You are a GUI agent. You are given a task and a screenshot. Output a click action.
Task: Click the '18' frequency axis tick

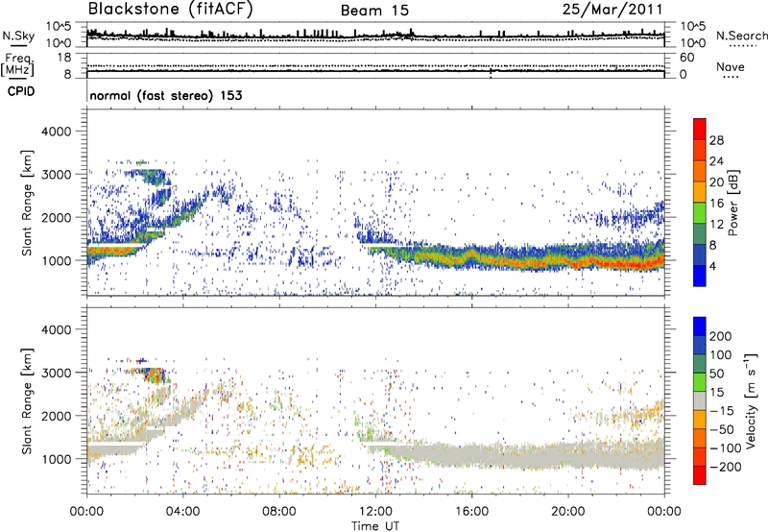click(x=64, y=58)
